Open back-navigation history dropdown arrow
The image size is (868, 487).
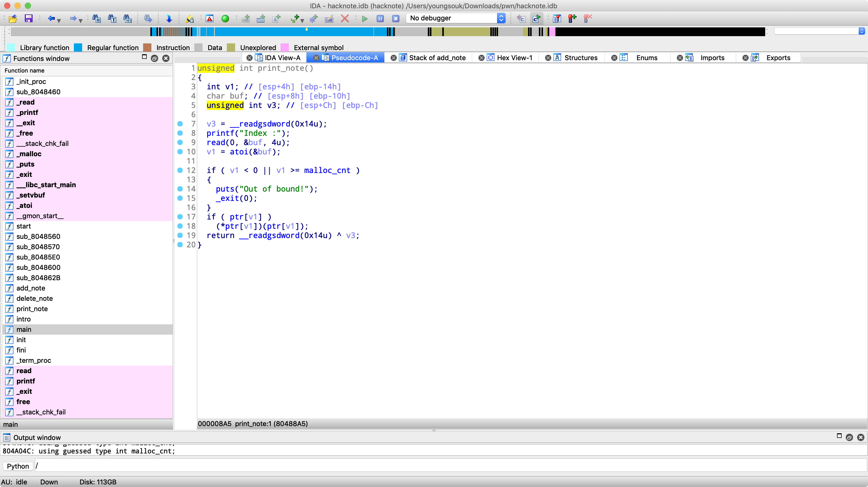[x=59, y=21]
